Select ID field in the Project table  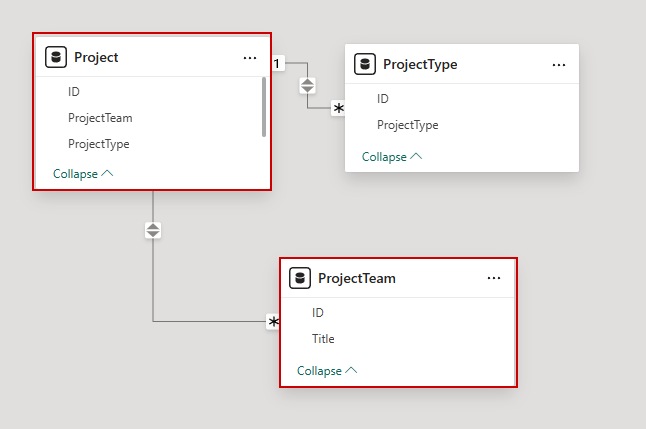[x=74, y=91]
